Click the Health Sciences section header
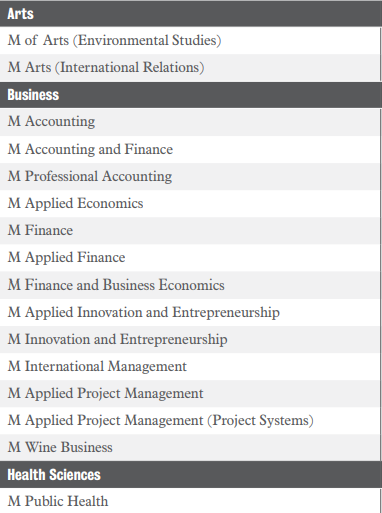 coord(190,475)
